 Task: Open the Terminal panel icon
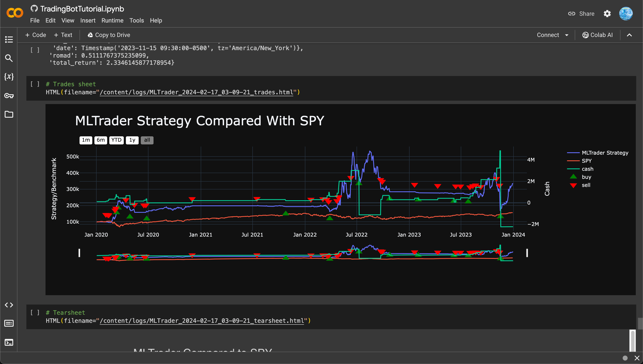click(x=9, y=342)
